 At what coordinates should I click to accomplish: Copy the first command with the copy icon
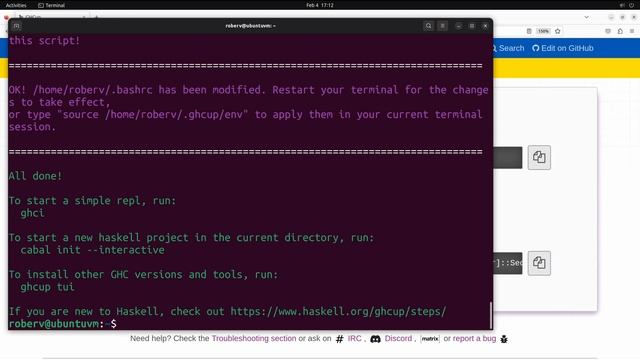click(539, 157)
